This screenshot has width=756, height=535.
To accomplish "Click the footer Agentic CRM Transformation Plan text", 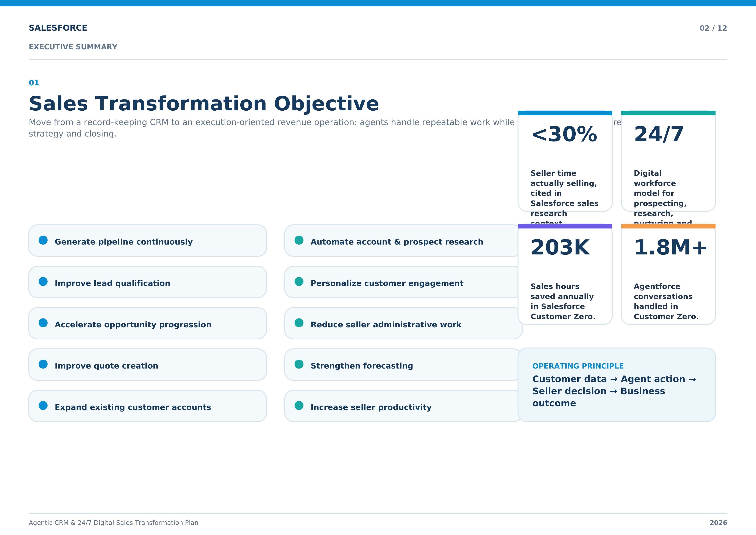I will coord(114,523).
